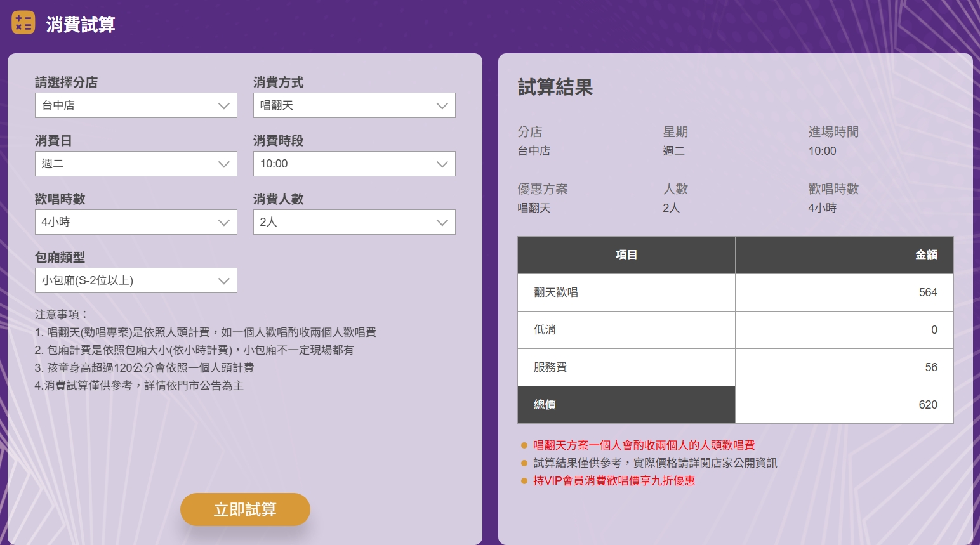Click the 消費試算 page title
This screenshot has height=545, width=980.
(81, 25)
